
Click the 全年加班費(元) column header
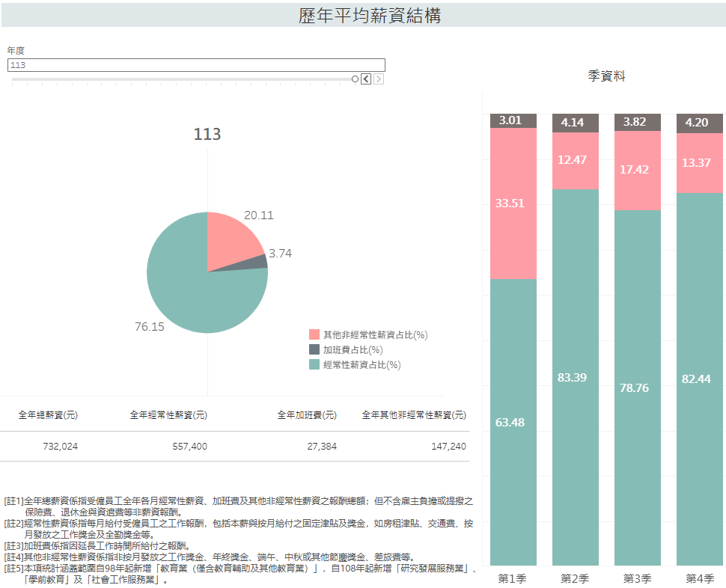tap(307, 415)
